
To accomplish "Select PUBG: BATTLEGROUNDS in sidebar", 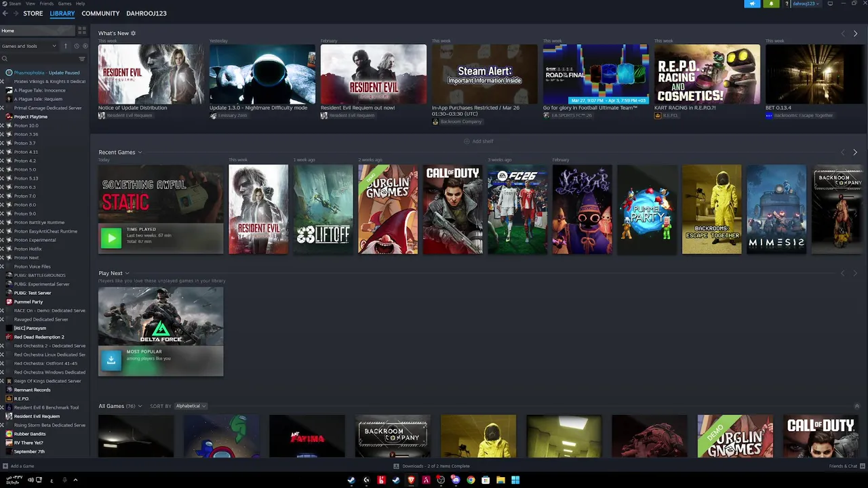I will [44, 275].
